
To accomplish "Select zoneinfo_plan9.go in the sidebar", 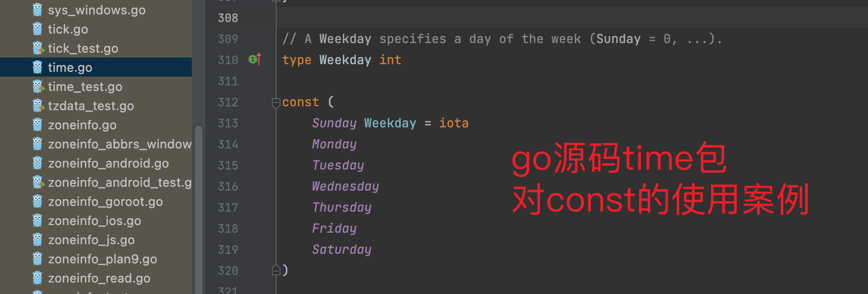I will click(x=102, y=259).
